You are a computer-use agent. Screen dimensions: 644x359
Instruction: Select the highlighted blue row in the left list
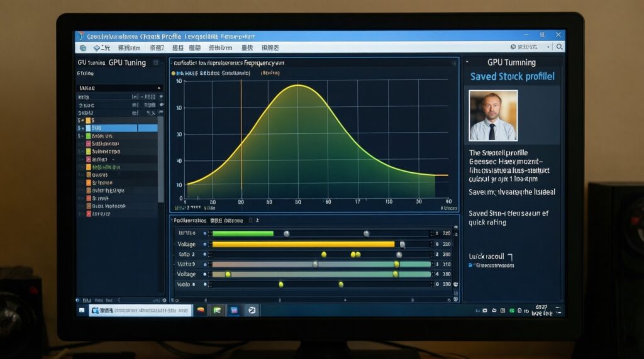coord(119,128)
